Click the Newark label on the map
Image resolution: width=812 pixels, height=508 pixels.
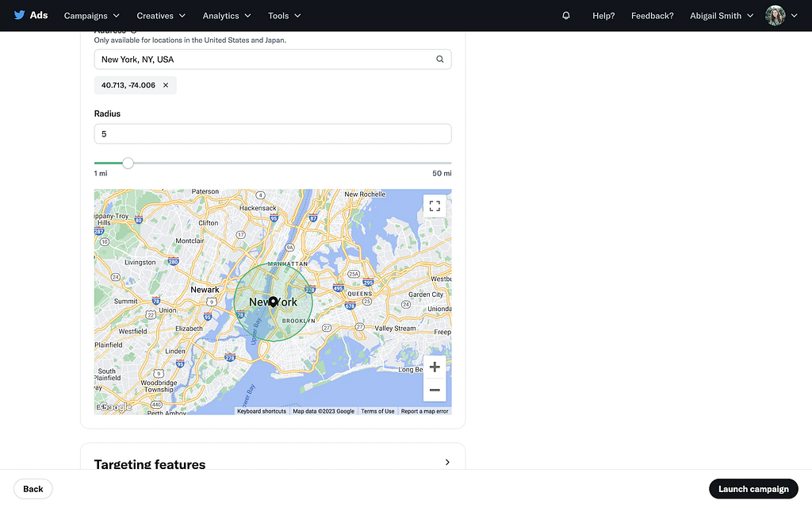(205, 290)
